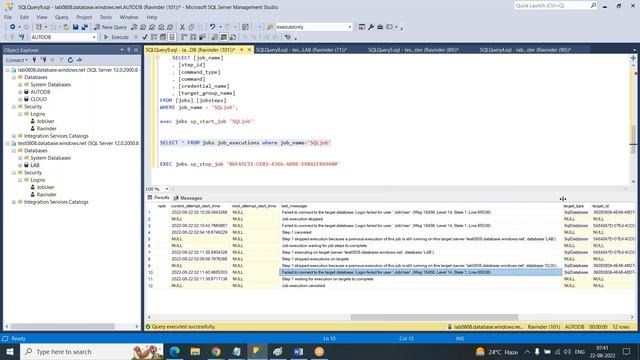
Task: Open the Connect dropdown in Object Explorer
Action: click(x=16, y=60)
